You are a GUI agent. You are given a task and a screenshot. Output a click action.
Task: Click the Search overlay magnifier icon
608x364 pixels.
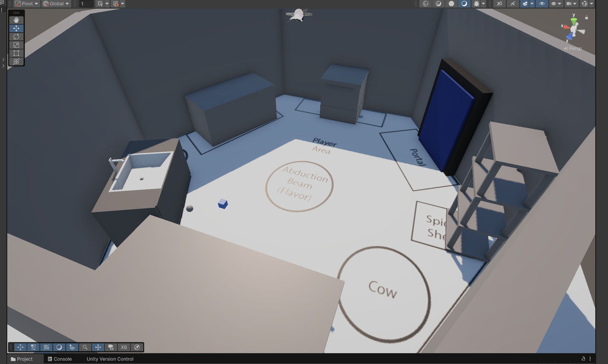pos(85,347)
